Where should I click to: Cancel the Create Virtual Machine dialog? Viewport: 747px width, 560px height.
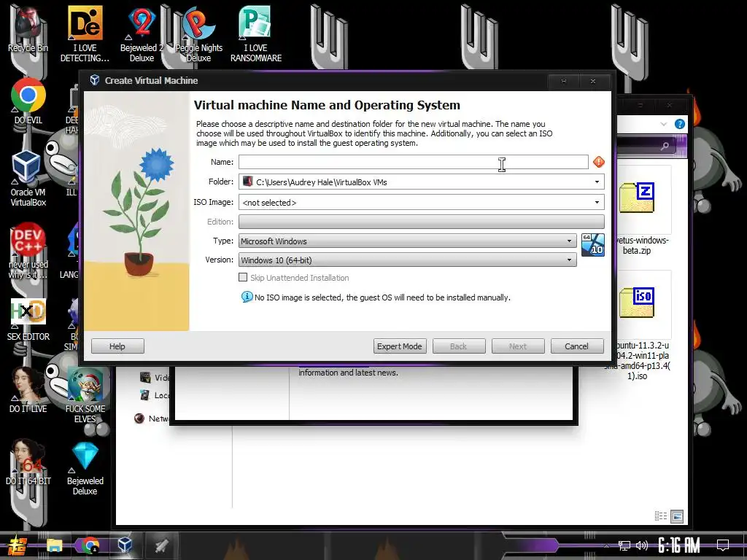tap(577, 346)
